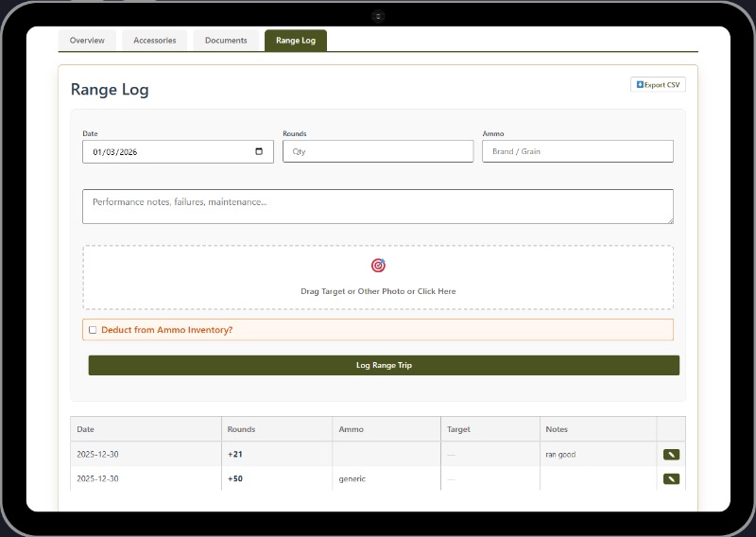Click the Rounds Qty input field
The width and height of the screenshot is (756, 537).
coord(377,151)
